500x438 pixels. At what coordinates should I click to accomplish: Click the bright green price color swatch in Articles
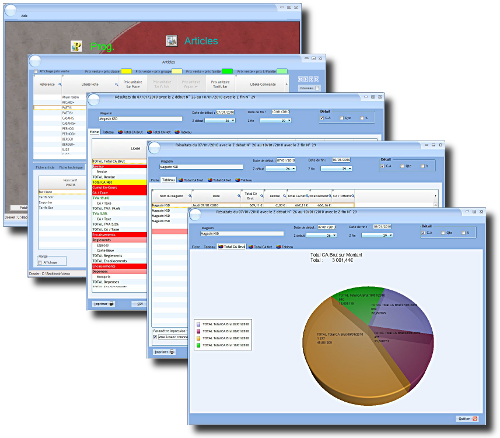pyautogui.click(x=227, y=71)
